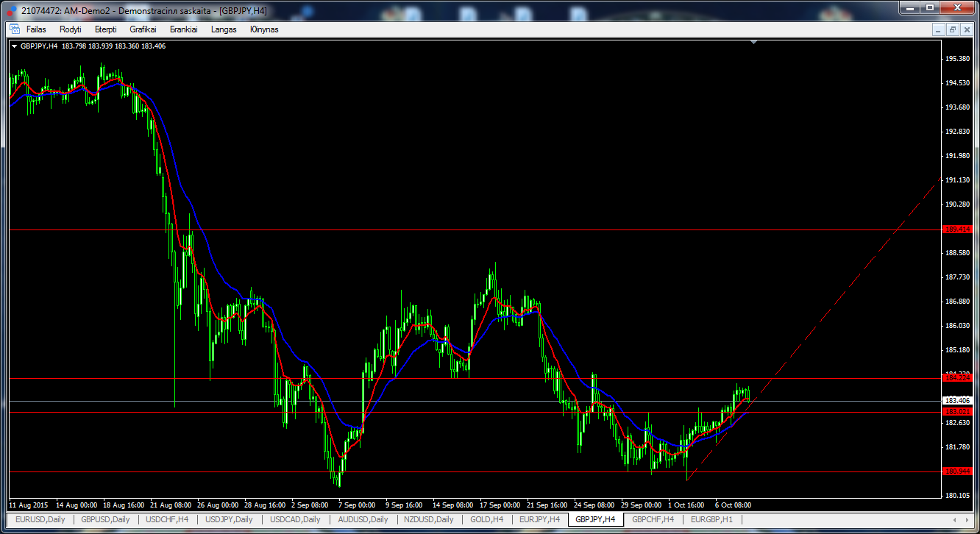
Task: Open the help menu after Langas
Action: click(x=264, y=29)
